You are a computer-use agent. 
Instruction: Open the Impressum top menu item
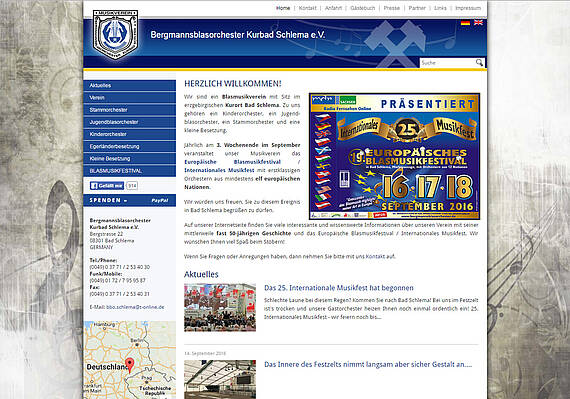[468, 8]
